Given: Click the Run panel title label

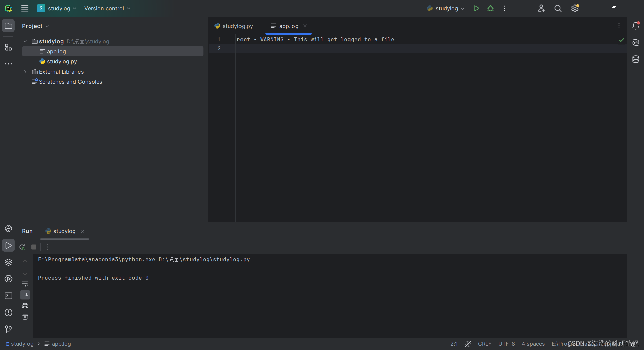Looking at the screenshot, I should pyautogui.click(x=27, y=231).
